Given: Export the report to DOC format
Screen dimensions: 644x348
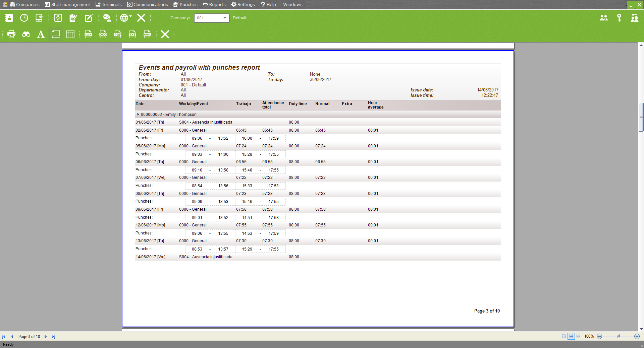Looking at the screenshot, I should point(103,34).
